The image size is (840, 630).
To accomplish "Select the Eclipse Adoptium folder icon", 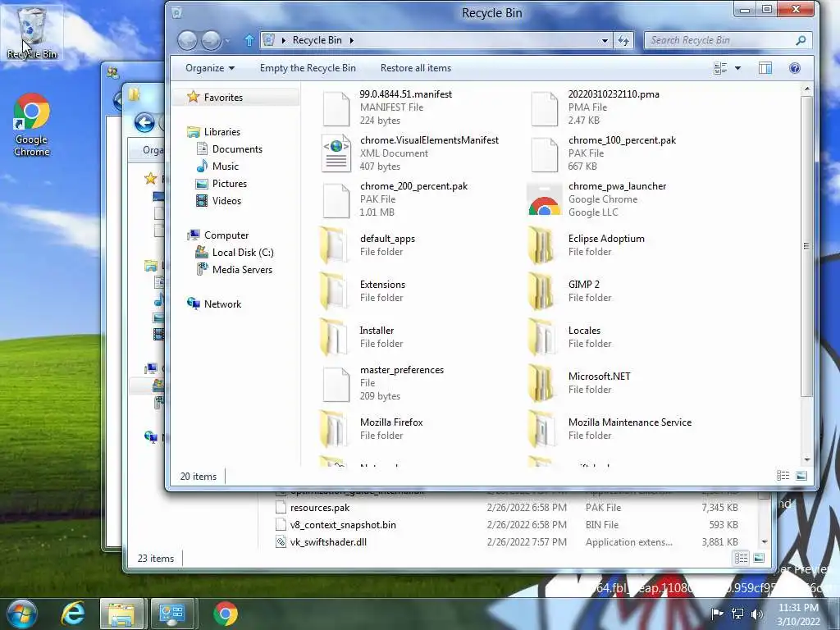I will [542, 245].
